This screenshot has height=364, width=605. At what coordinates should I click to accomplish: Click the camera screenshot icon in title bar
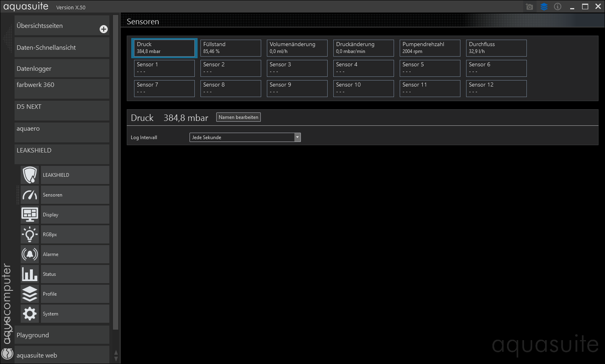pos(529,6)
